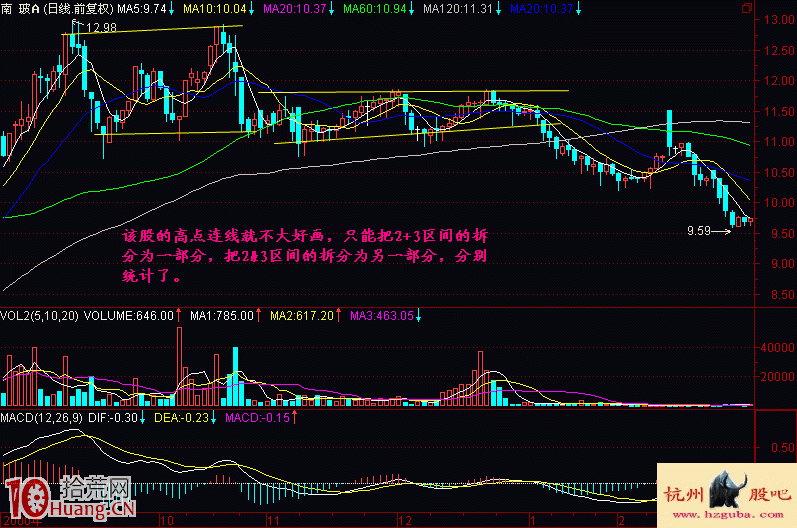
Task: Jump to month 1 on date axis
Action: tap(532, 521)
